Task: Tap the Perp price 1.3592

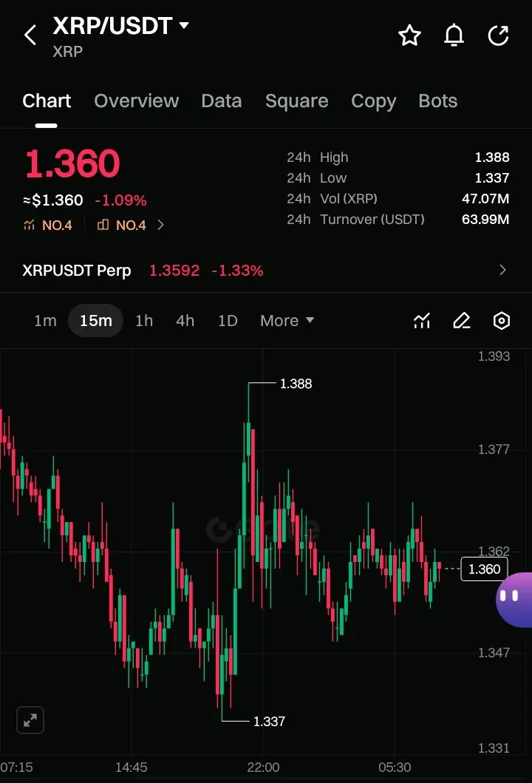Action: tap(174, 270)
